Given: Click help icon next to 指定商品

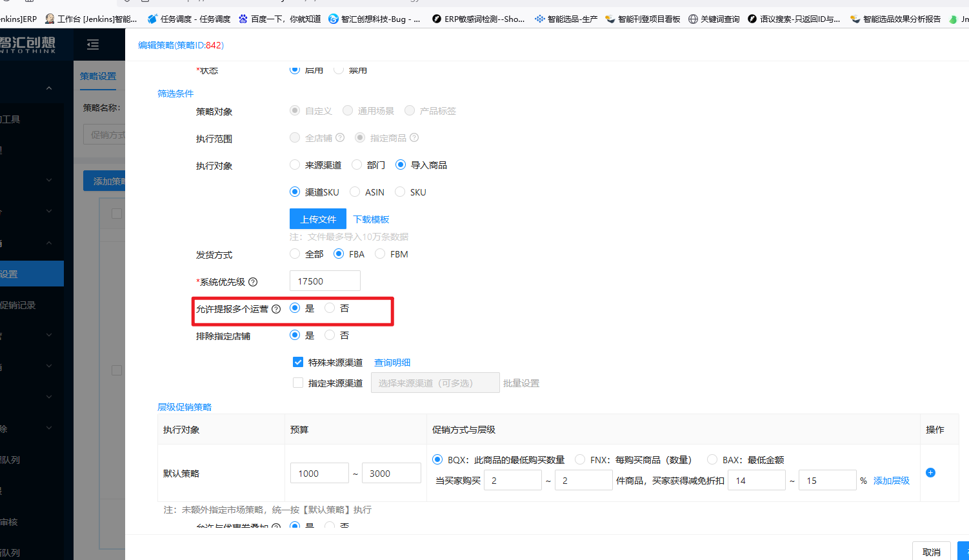Looking at the screenshot, I should (x=414, y=137).
